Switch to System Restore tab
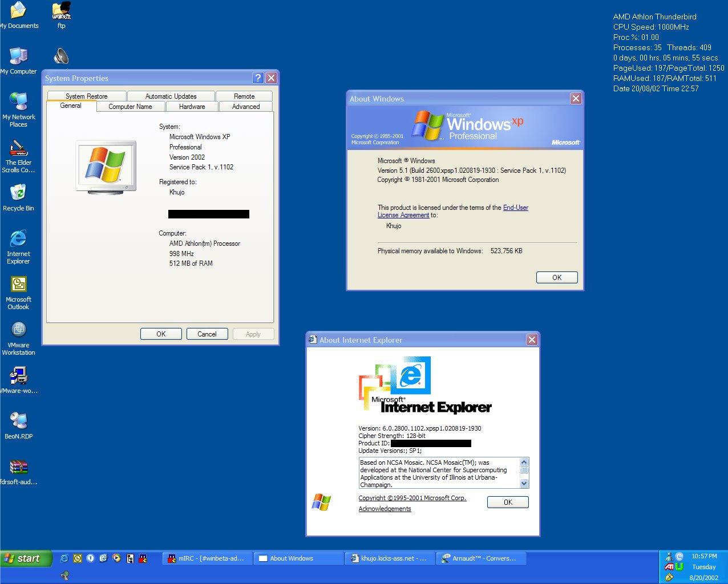 pos(86,96)
